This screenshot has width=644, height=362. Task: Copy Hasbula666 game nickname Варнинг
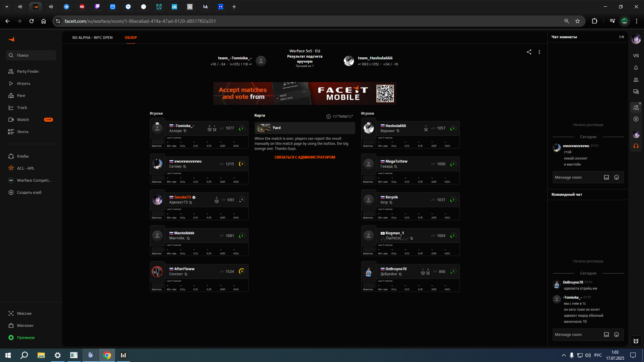(x=398, y=131)
